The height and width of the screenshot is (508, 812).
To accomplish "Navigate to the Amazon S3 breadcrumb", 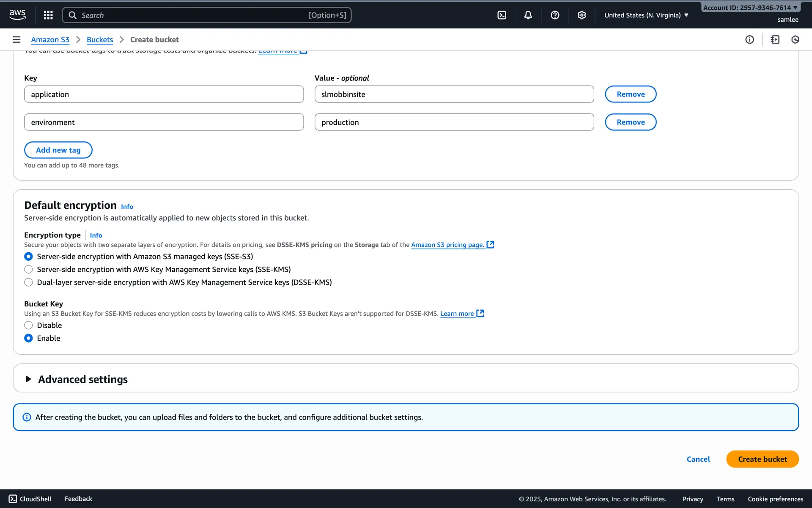I will point(50,39).
